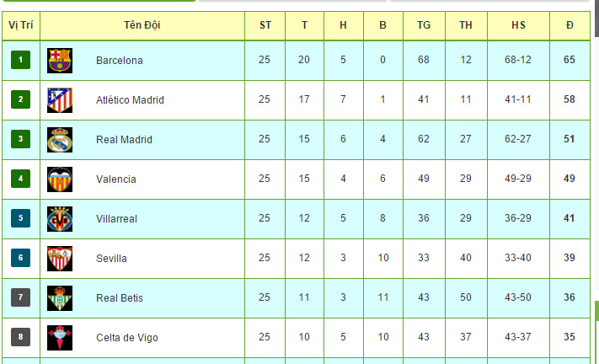Click the Atlético Madrid club crest
The width and height of the screenshot is (599, 364).
[60, 99]
